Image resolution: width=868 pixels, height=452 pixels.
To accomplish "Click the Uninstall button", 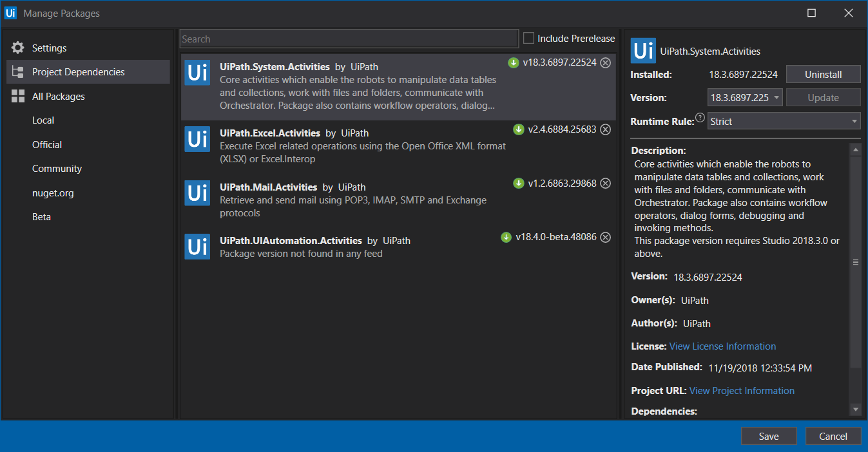I will [824, 74].
